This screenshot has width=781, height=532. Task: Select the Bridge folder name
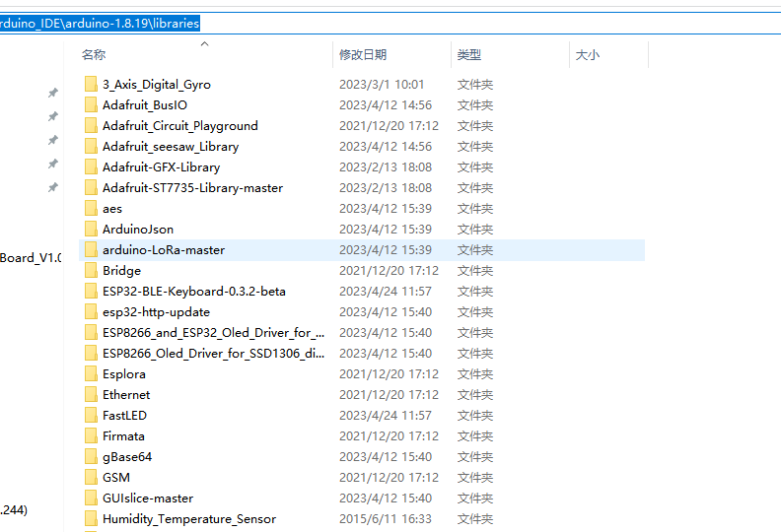(x=121, y=271)
